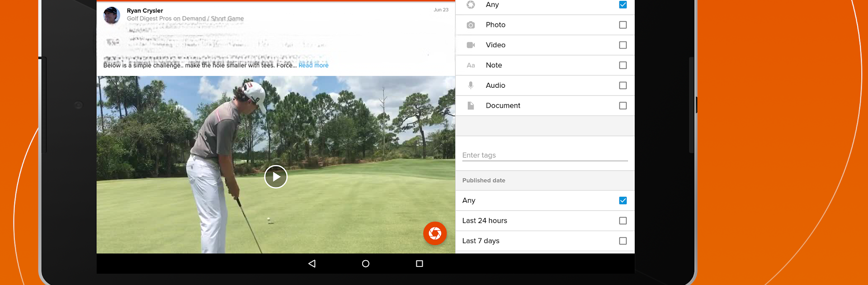Tap the orange capture floating button
Viewport: 868px width, 285px height.
click(435, 233)
